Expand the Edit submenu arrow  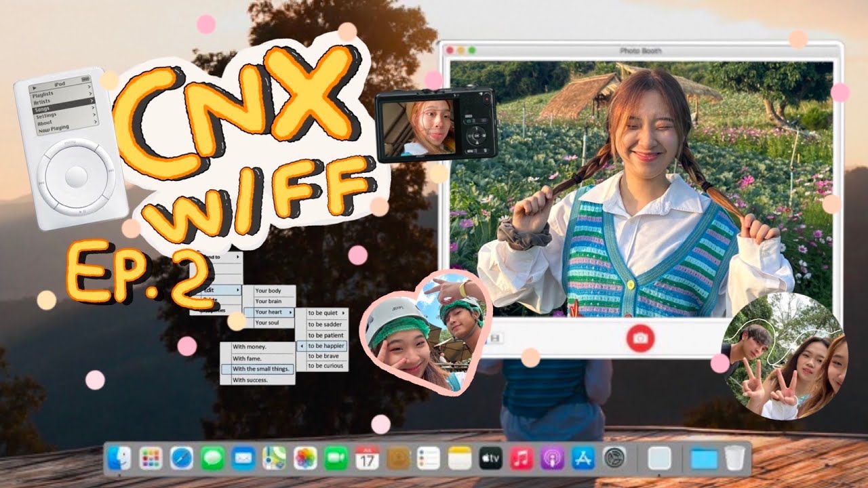[237, 289]
